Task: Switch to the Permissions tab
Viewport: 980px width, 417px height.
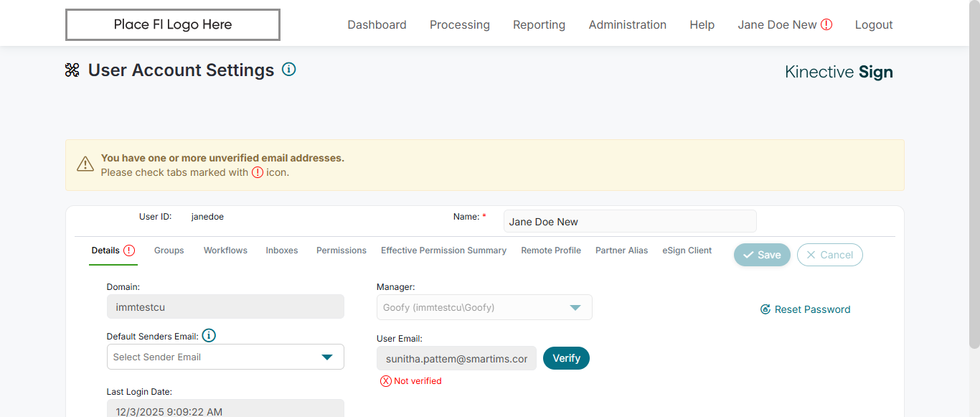Action: pyautogui.click(x=341, y=250)
